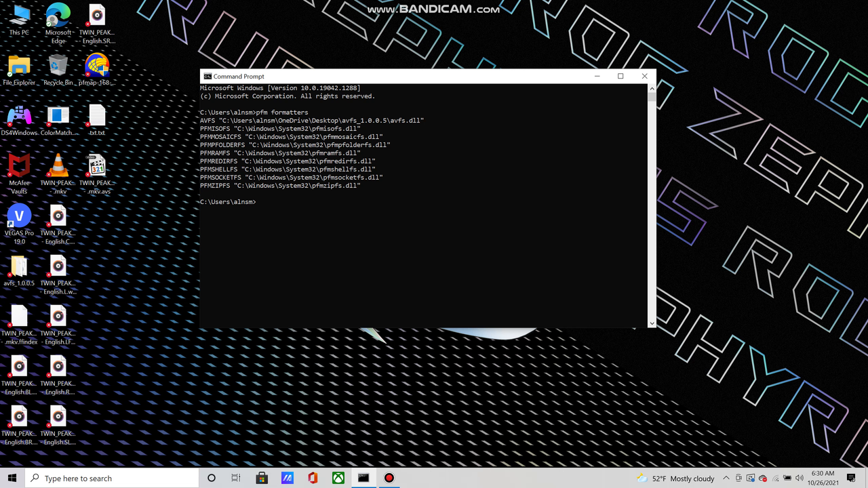Open the volume speaker control
Viewport: 868px width, 488px height.
coord(800,479)
